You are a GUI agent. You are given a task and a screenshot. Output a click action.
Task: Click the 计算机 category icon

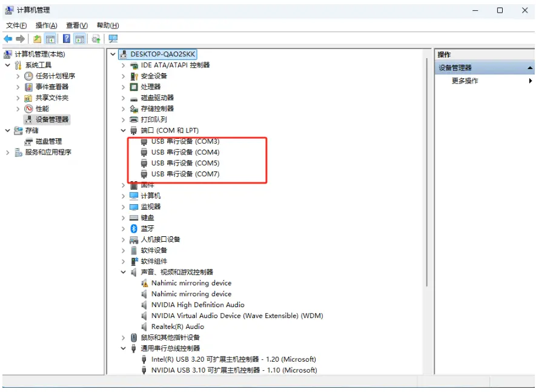tap(134, 196)
